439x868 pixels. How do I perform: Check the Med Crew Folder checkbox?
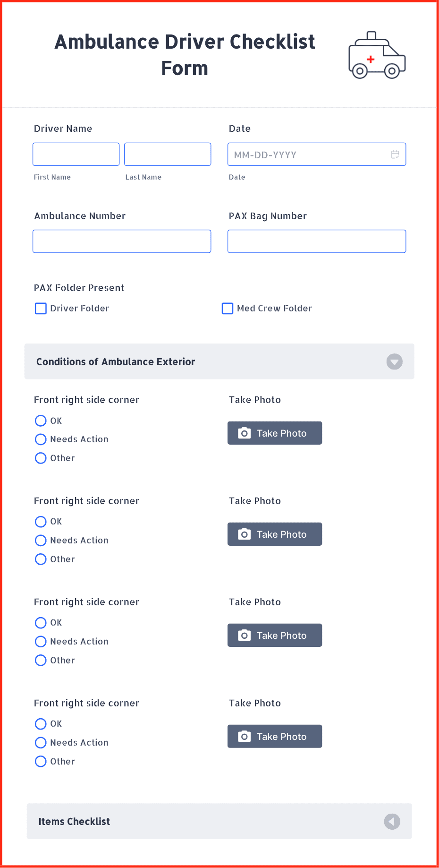click(228, 308)
